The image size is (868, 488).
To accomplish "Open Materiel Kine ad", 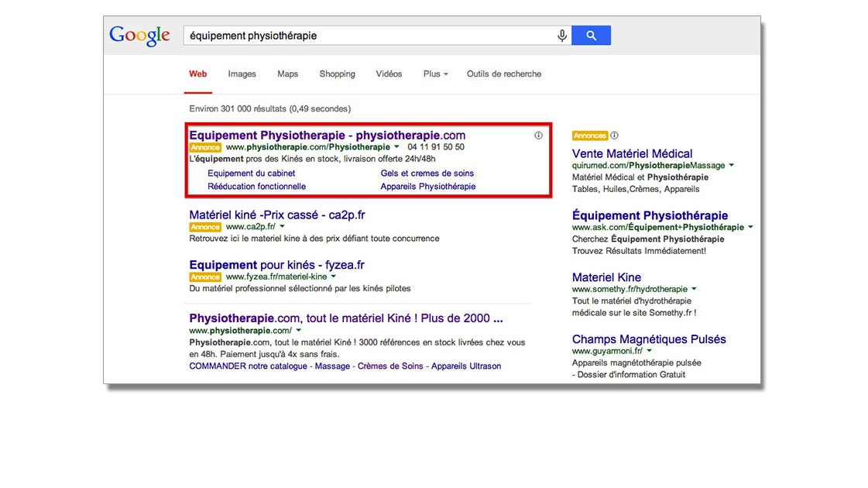I will pyautogui.click(x=606, y=277).
